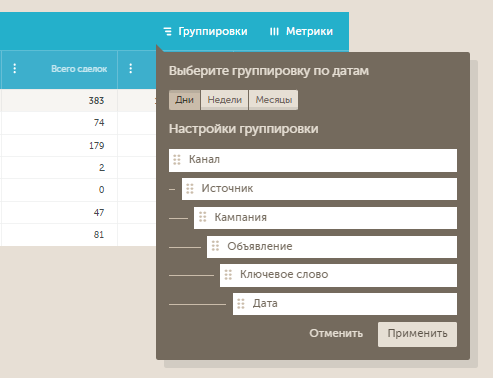Select Дни date grouping

184,100
